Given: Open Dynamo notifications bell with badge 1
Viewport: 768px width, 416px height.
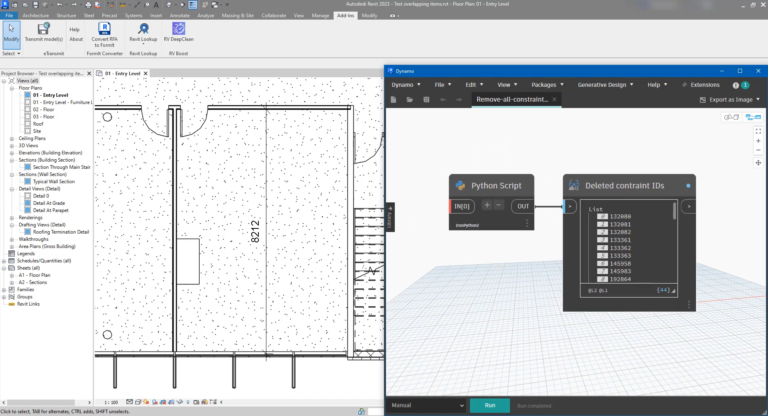Looking at the screenshot, I should pyautogui.click(x=741, y=85).
